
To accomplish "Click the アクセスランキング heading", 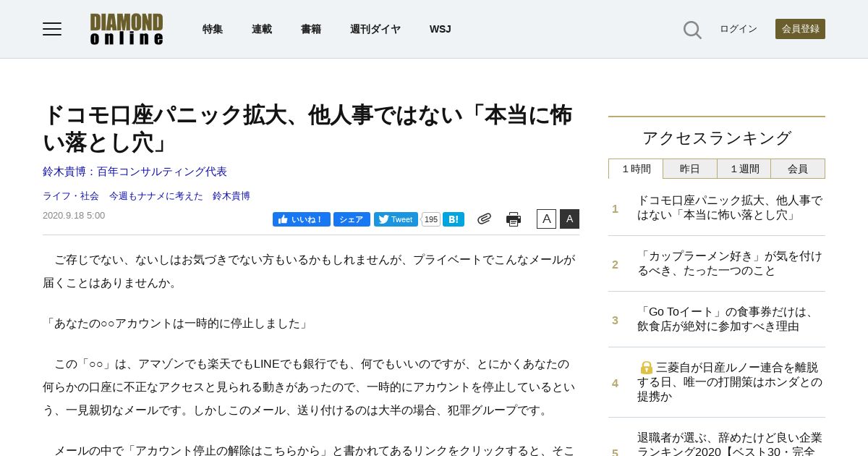I will coord(717,138).
